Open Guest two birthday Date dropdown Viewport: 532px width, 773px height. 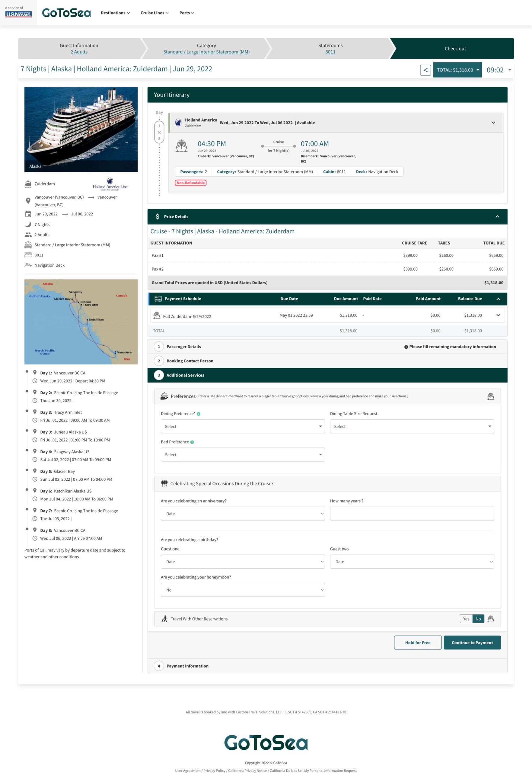pos(412,562)
